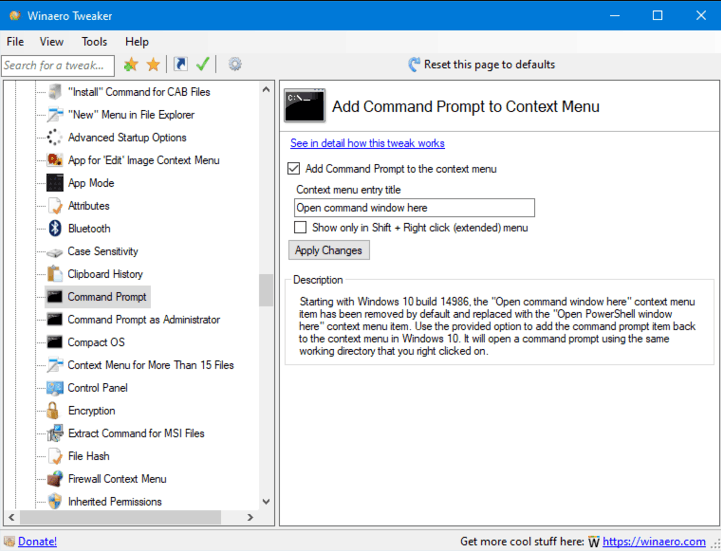Open the orange star bookmarks icon

point(153,64)
